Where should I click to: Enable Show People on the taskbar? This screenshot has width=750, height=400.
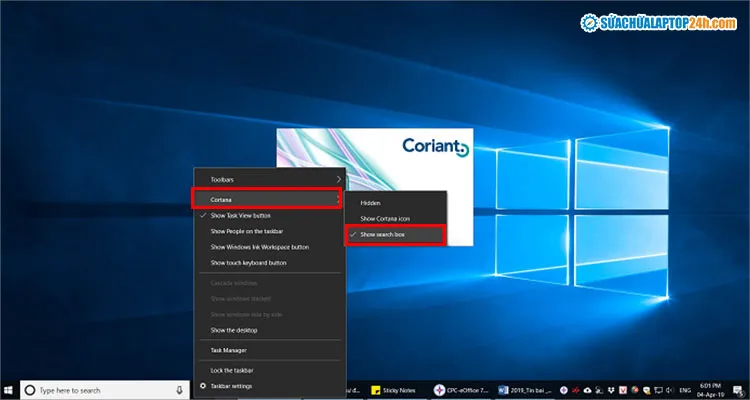point(269,232)
